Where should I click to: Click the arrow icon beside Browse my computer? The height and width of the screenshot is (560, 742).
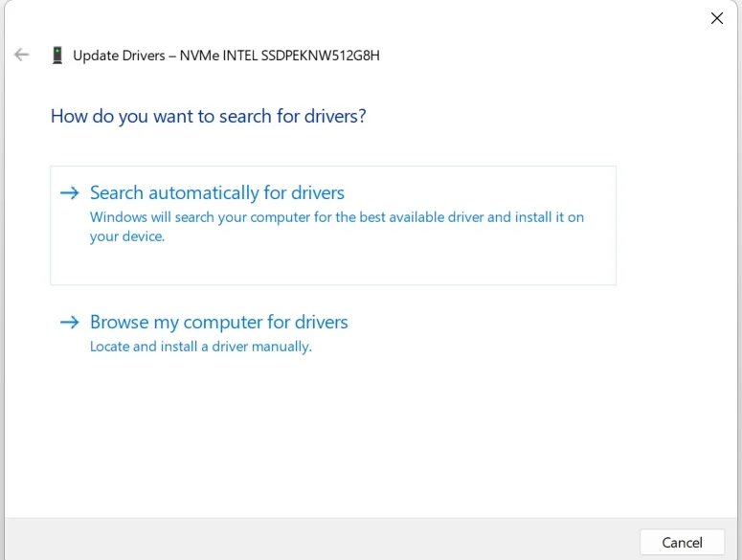tap(69, 323)
